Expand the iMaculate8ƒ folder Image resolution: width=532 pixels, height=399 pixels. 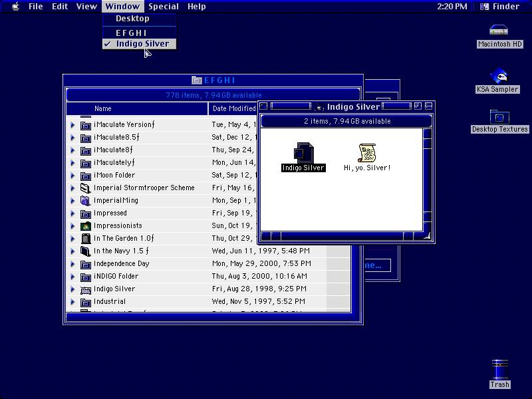coord(72,150)
